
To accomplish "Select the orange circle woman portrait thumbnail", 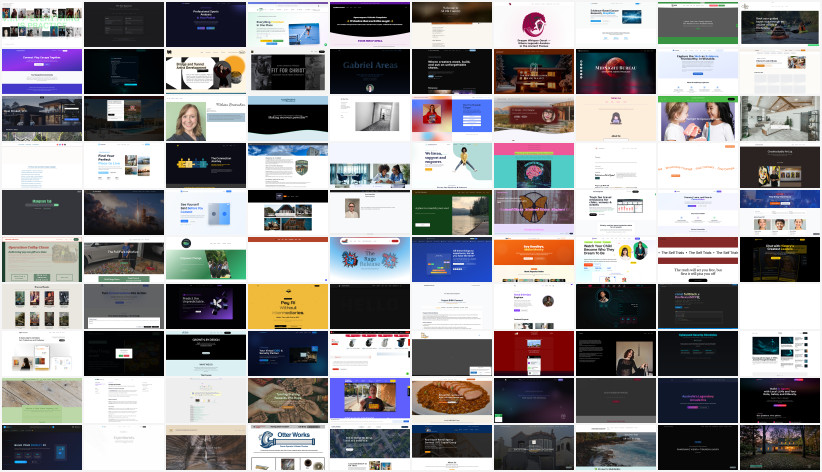I will point(206,72).
